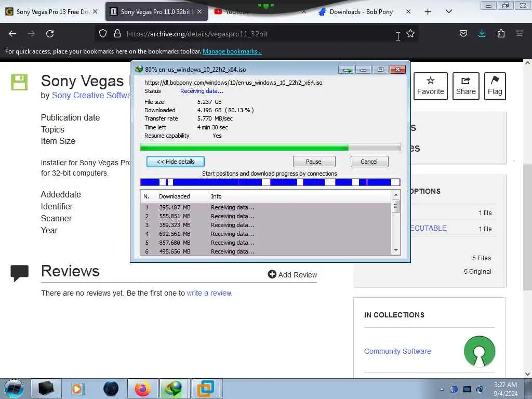
Task: Click connections list scroll up arrow
Action: [x=395, y=195]
